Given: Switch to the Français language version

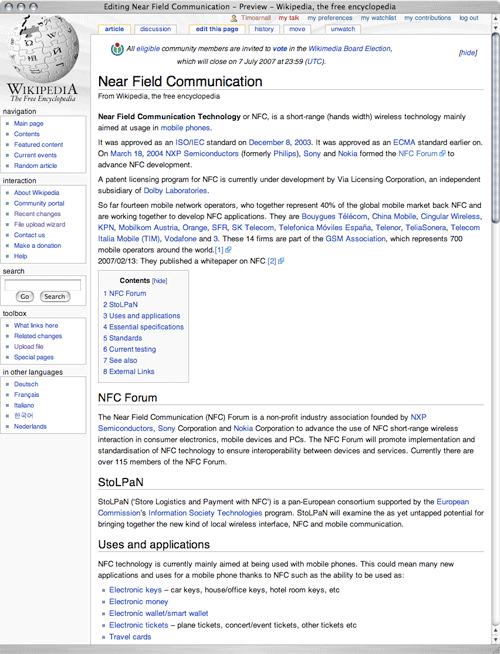Looking at the screenshot, I should pos(26,395).
